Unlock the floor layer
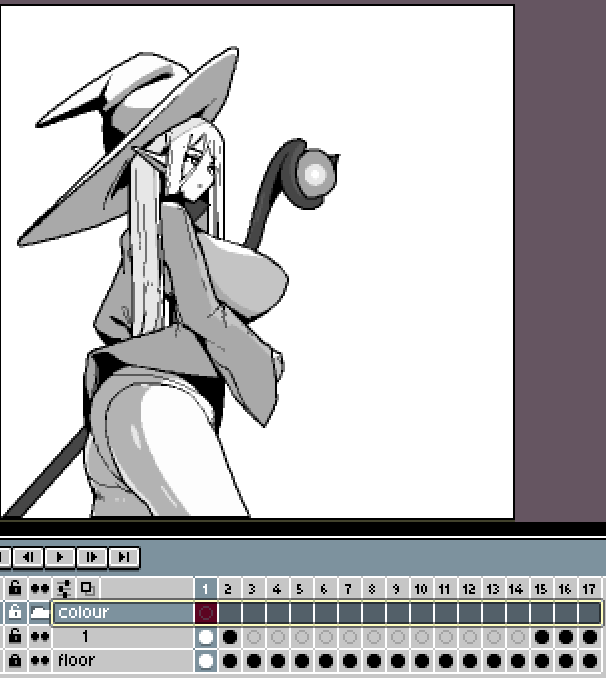Screen dimensions: 606x678 (x=15, y=661)
